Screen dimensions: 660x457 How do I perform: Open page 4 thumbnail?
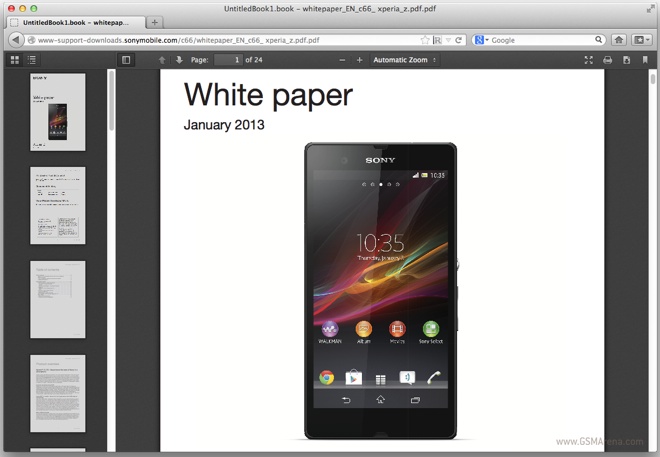[x=58, y=393]
